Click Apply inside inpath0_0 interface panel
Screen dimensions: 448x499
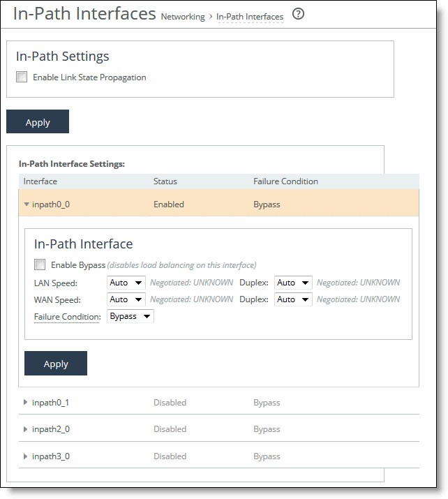pos(56,364)
